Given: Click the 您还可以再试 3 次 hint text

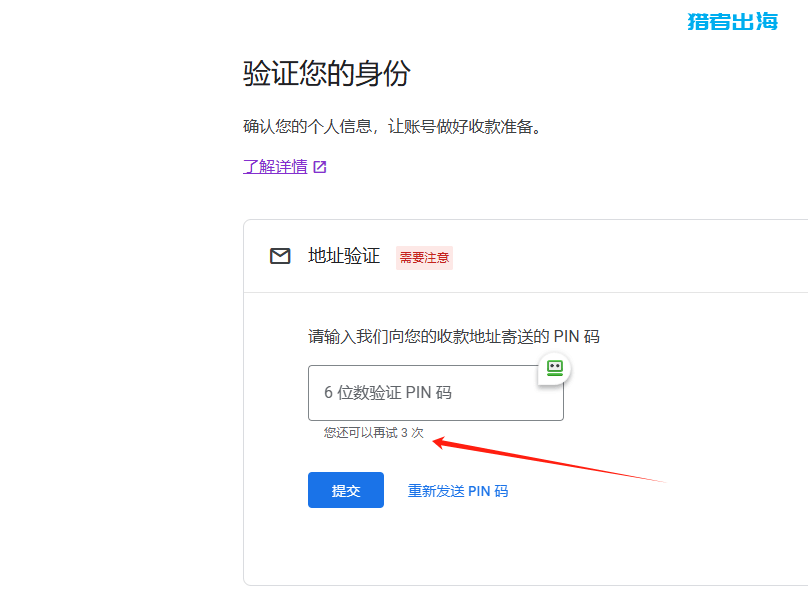Looking at the screenshot, I should tap(374, 433).
